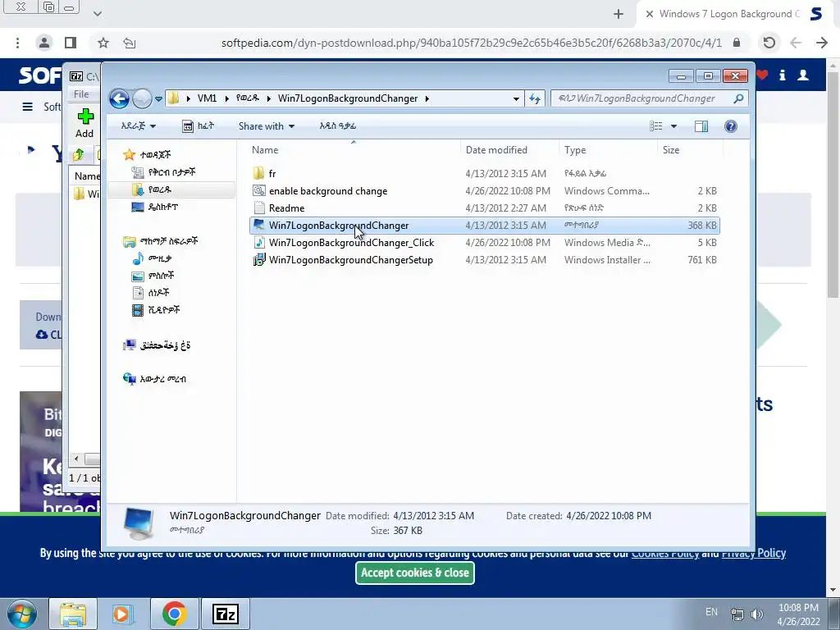Reload the page in the browser
Screen dimensions: 840x630
coord(769,43)
